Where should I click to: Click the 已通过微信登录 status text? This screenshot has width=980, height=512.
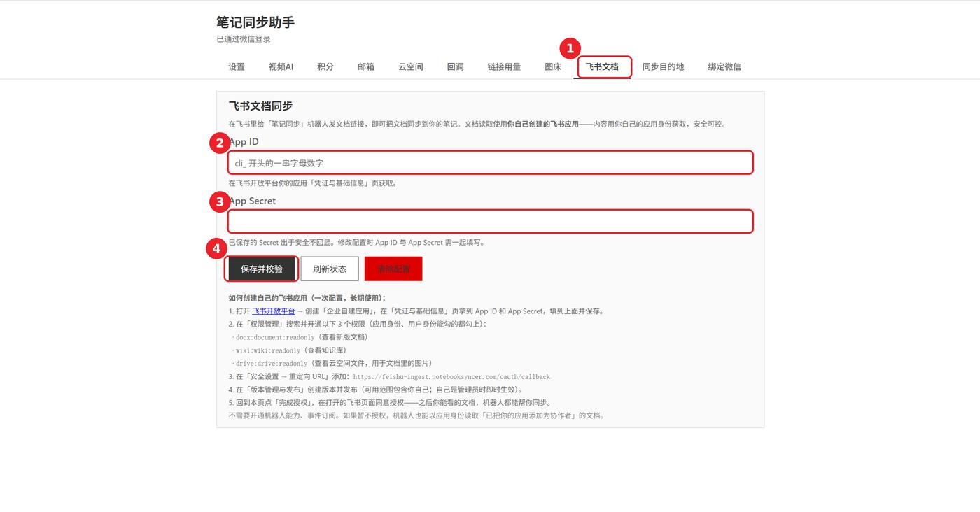click(244, 39)
